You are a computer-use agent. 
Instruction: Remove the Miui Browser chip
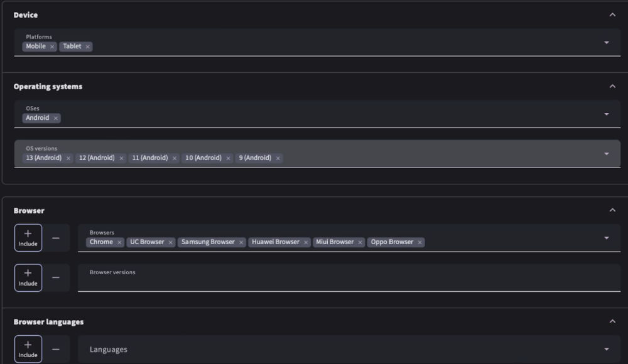click(360, 242)
